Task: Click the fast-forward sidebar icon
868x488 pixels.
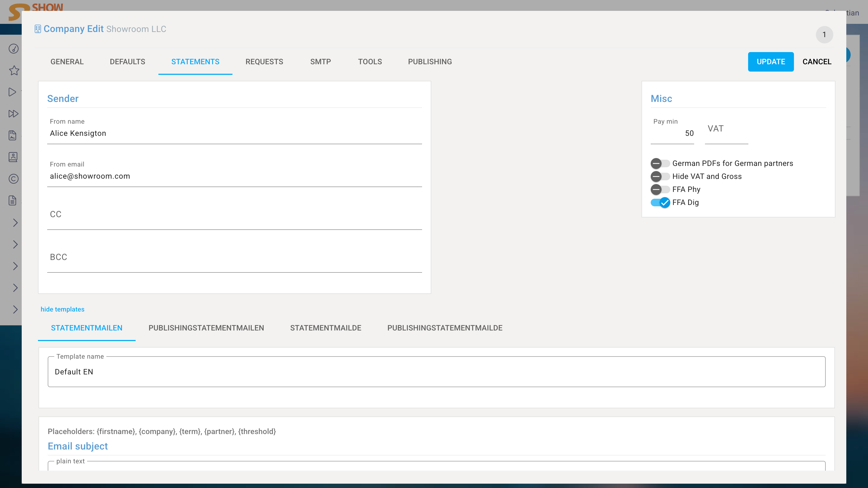Action: (x=13, y=114)
